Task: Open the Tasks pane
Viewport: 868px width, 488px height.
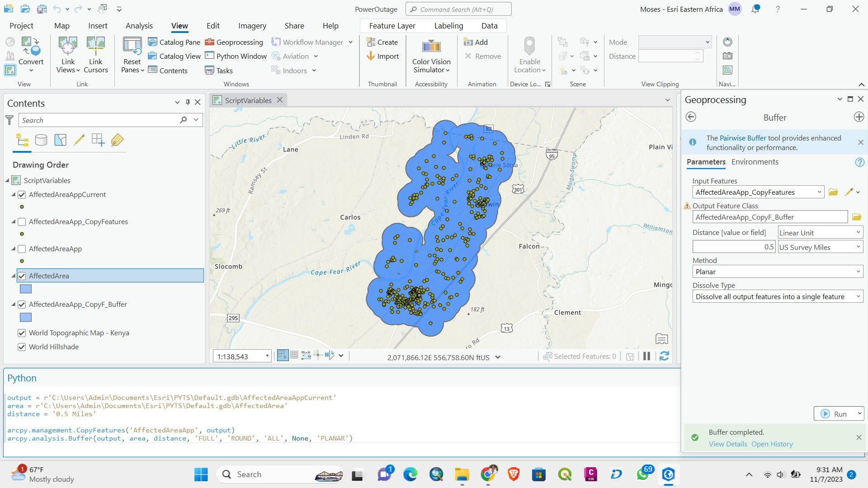Action: (x=219, y=70)
